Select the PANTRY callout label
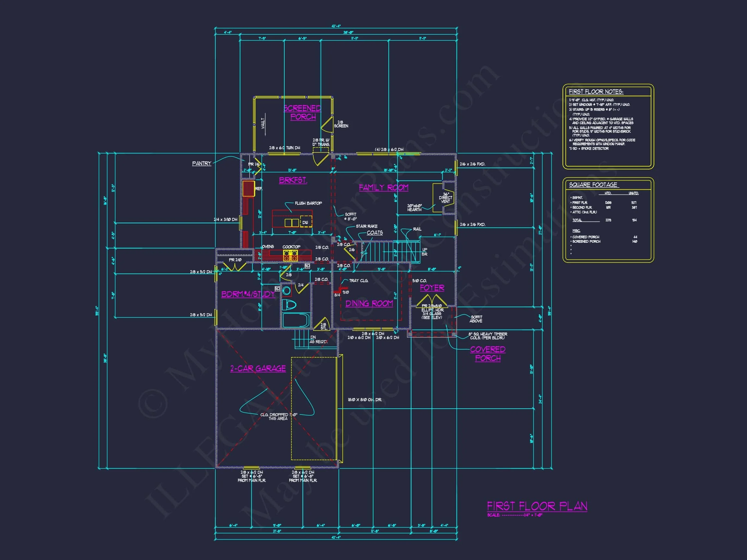This screenshot has height=560, width=747. (x=202, y=163)
